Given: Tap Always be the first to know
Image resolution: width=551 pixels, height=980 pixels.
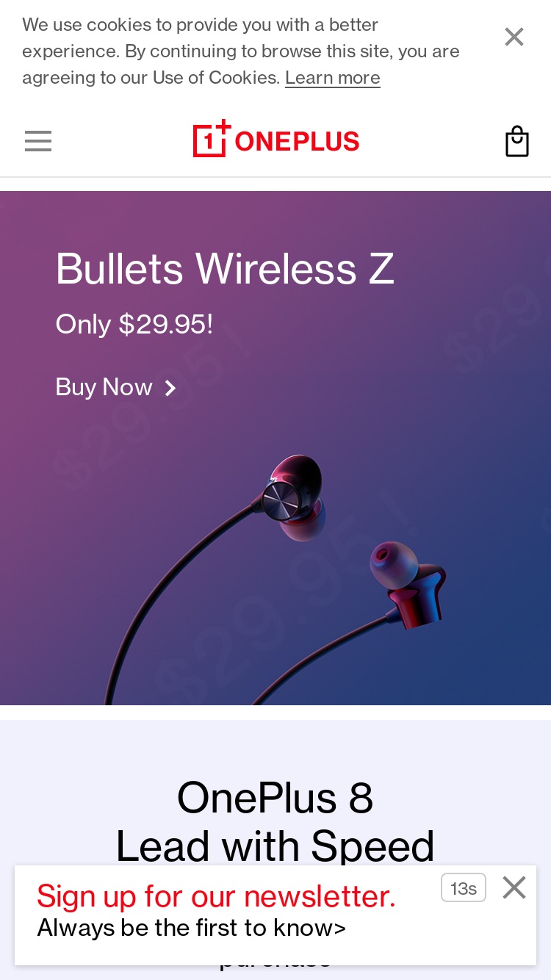Looking at the screenshot, I should [x=192, y=929].
